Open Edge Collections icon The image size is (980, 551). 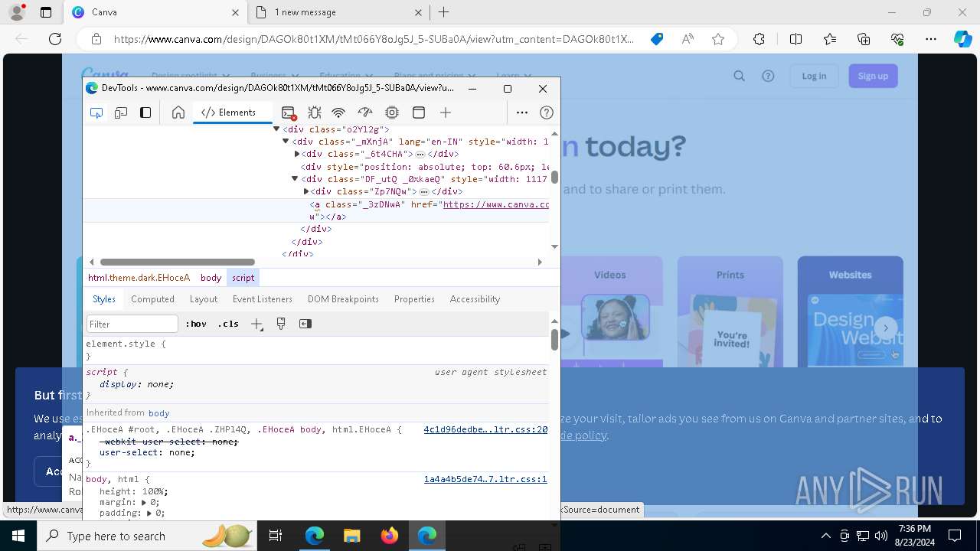(x=864, y=39)
